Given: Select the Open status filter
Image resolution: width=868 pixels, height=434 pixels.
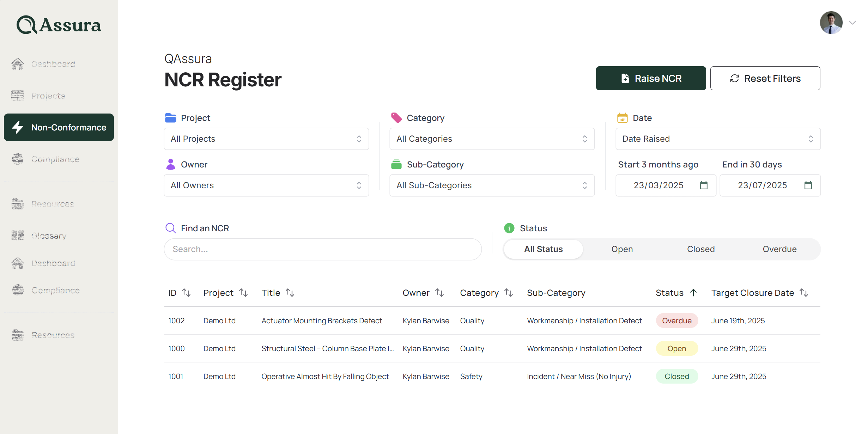Looking at the screenshot, I should (x=622, y=249).
